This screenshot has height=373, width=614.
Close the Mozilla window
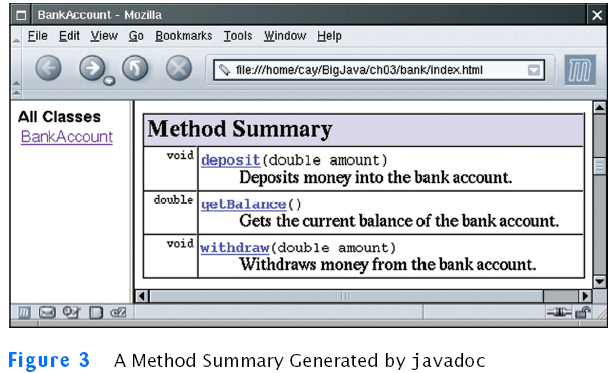click(597, 15)
